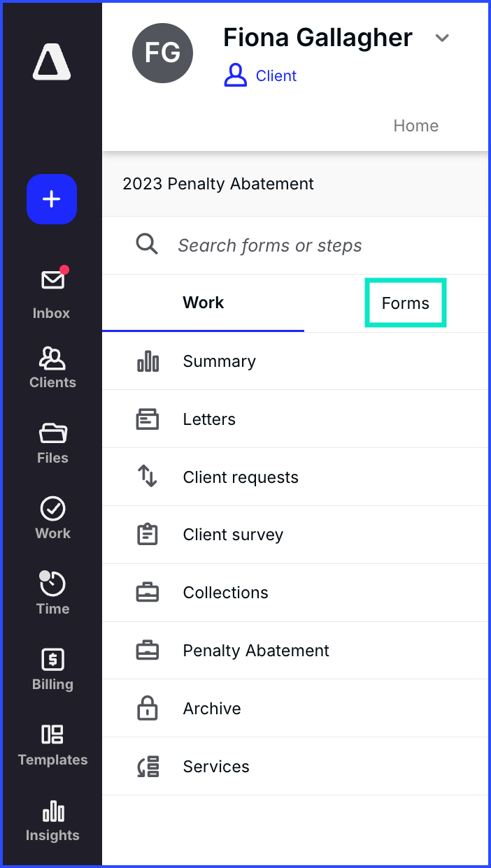The width and height of the screenshot is (491, 868).
Task: Open the Home navigation item
Action: (416, 126)
